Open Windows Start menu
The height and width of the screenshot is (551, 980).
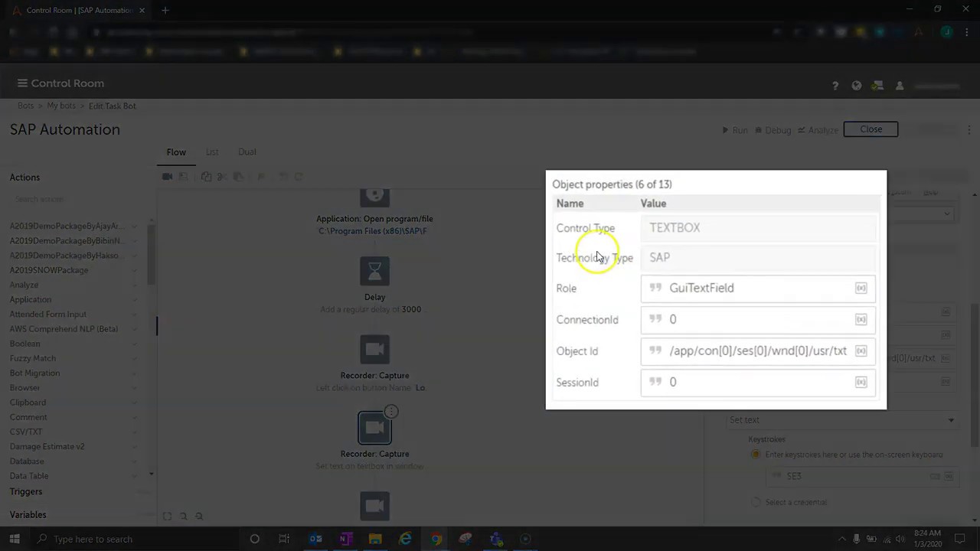[x=14, y=539]
